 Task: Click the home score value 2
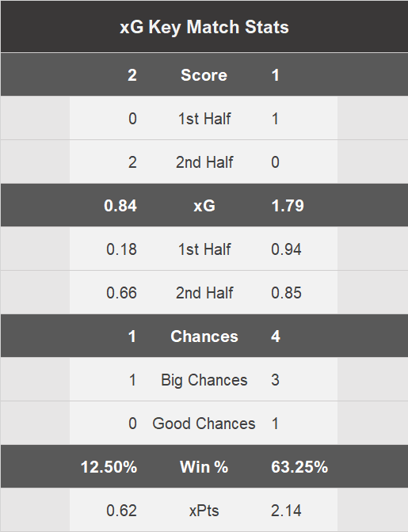(x=132, y=75)
